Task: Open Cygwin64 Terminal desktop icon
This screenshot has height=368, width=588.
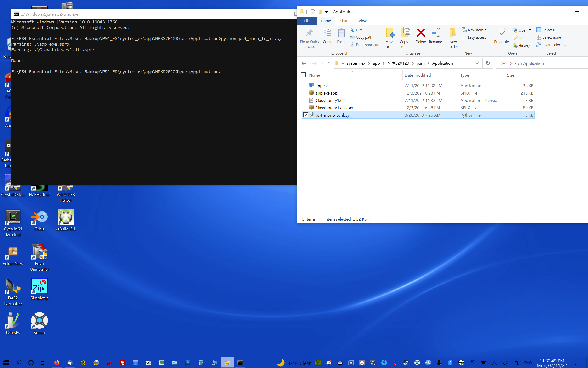Action: [13, 223]
